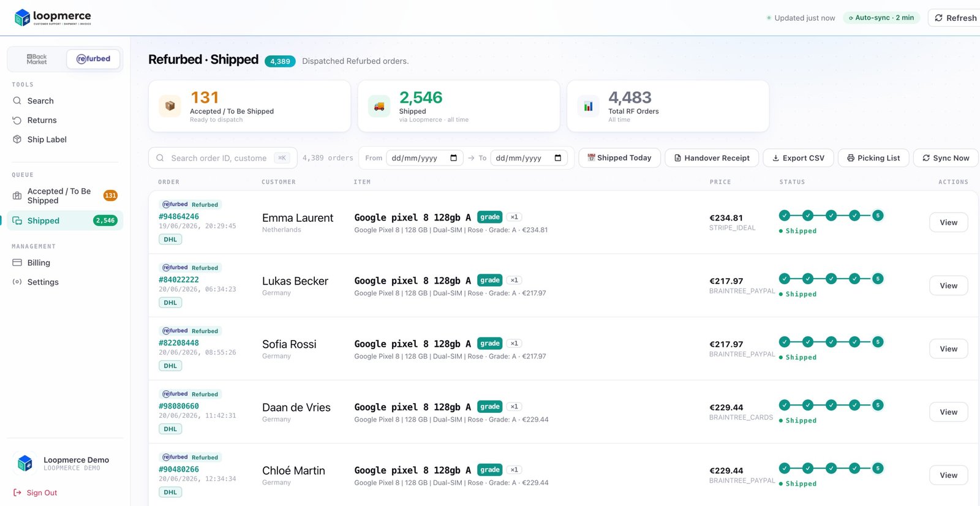Open order #90480266 link
980x506 pixels.
point(179,469)
